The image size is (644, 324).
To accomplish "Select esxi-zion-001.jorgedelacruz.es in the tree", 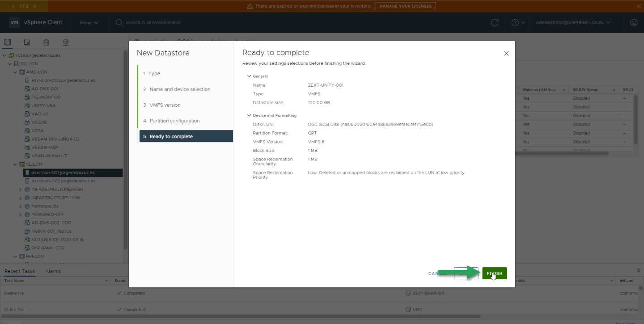I will pyautogui.click(x=72, y=173).
